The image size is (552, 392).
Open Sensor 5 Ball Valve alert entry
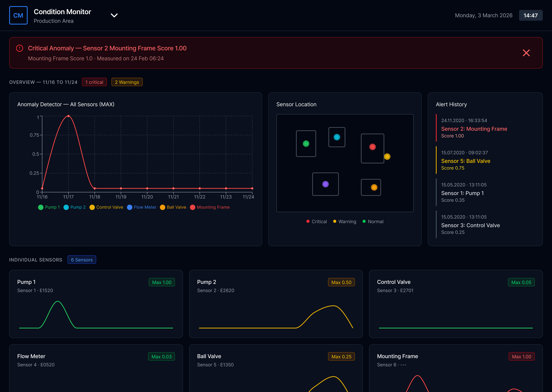(466, 161)
